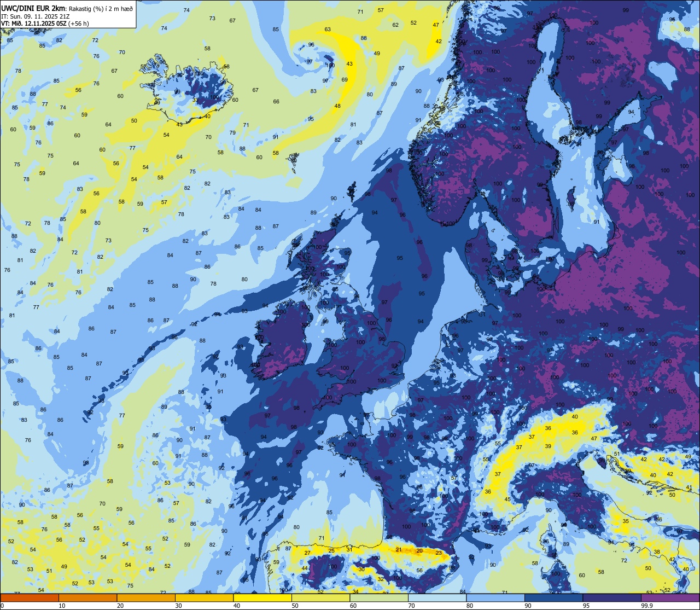Click the pale blue 70–80 legend swatch

point(437,597)
